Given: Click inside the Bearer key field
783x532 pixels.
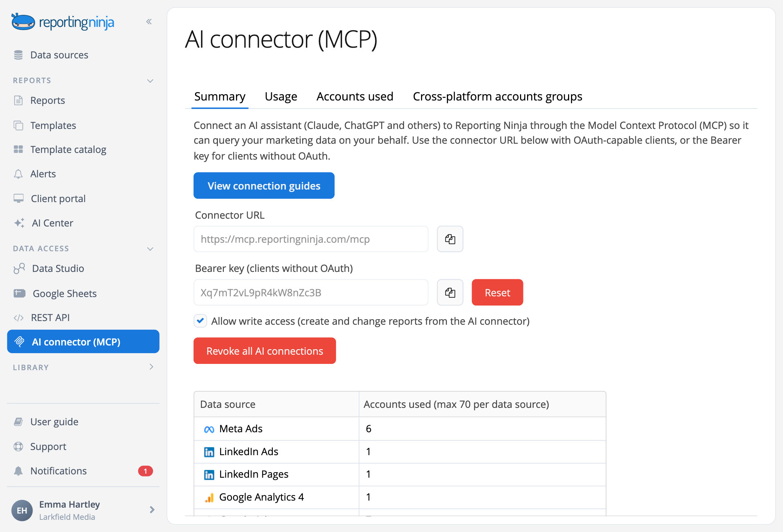Looking at the screenshot, I should 311,293.
